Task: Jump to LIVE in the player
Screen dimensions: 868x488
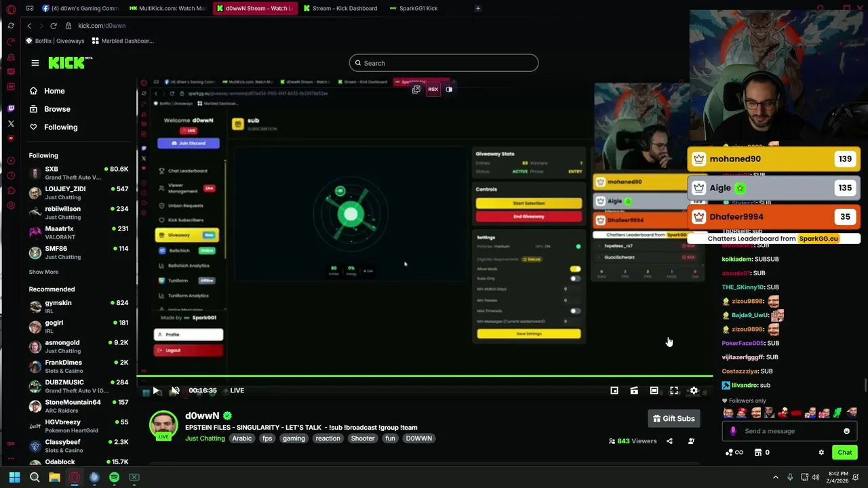Action: [x=237, y=390]
